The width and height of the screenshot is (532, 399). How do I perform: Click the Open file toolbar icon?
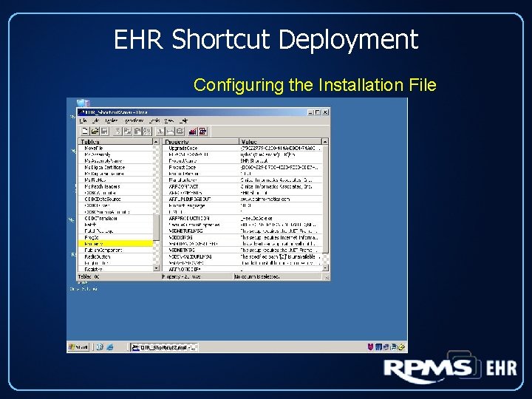tap(95, 132)
